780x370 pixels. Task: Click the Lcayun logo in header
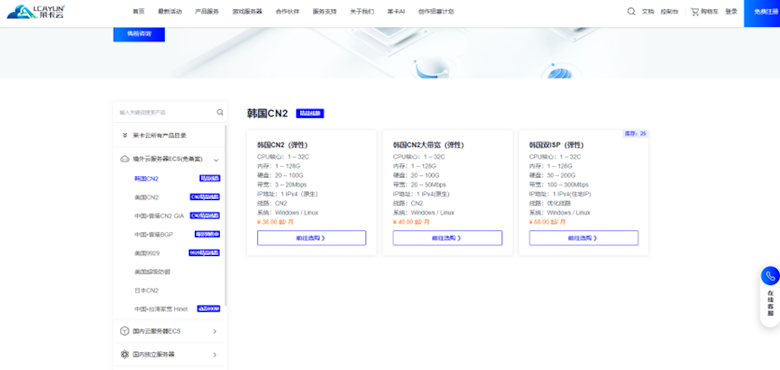36,11
